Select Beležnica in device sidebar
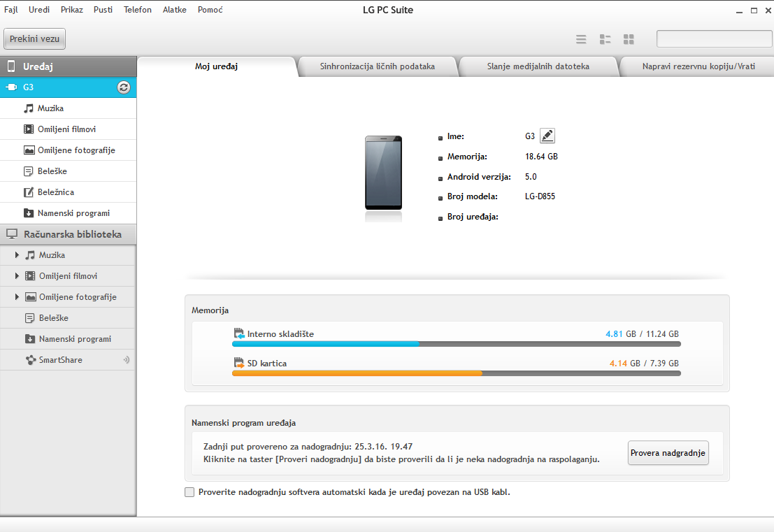The width and height of the screenshot is (774, 532). [68, 192]
